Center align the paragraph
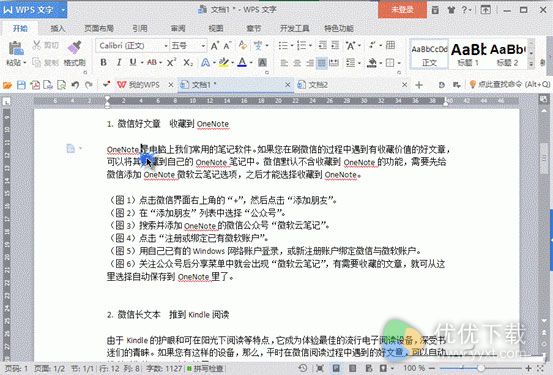This screenshot has height=375, width=553. click(297, 63)
